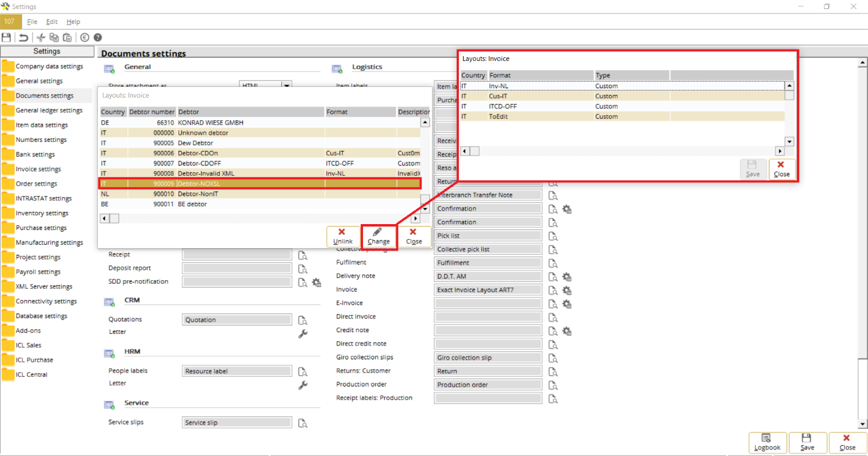This screenshot has width=868, height=456.
Task: Select Invoice settings in the sidebar
Action: point(38,169)
